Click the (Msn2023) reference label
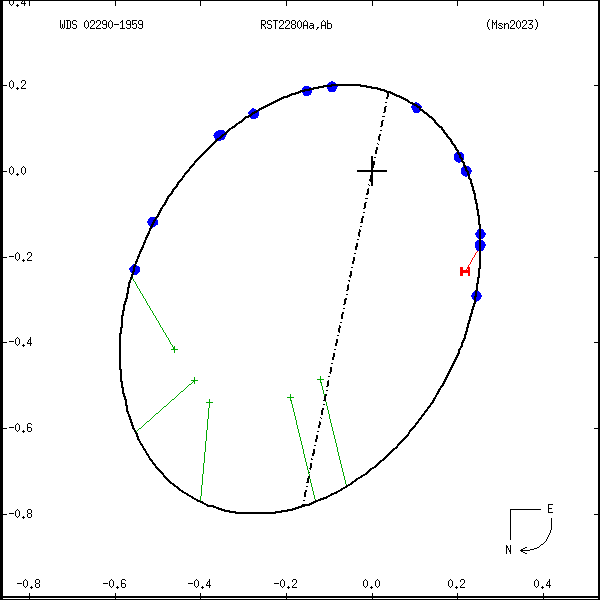The height and width of the screenshot is (600, 600). 511,24
